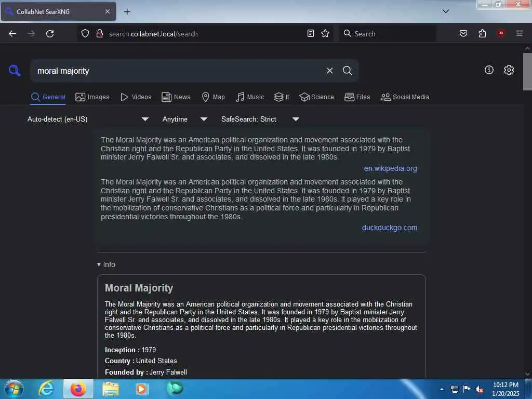The height and width of the screenshot is (399, 532).
Task: Collapse the Info section triangle
Action: pyautogui.click(x=99, y=264)
